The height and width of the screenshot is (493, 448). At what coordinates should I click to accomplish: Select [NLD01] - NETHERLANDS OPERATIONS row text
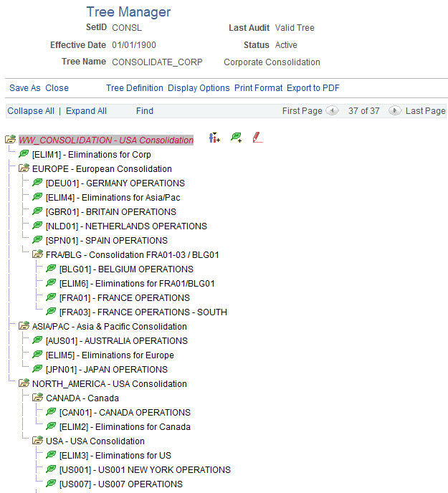click(x=126, y=226)
